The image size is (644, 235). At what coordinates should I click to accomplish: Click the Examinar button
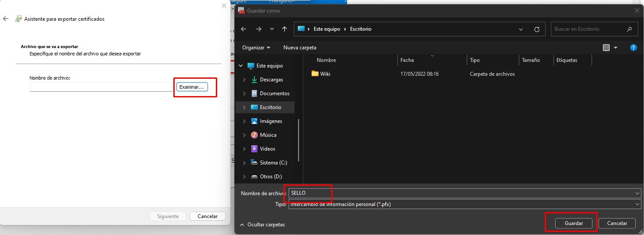tap(192, 87)
